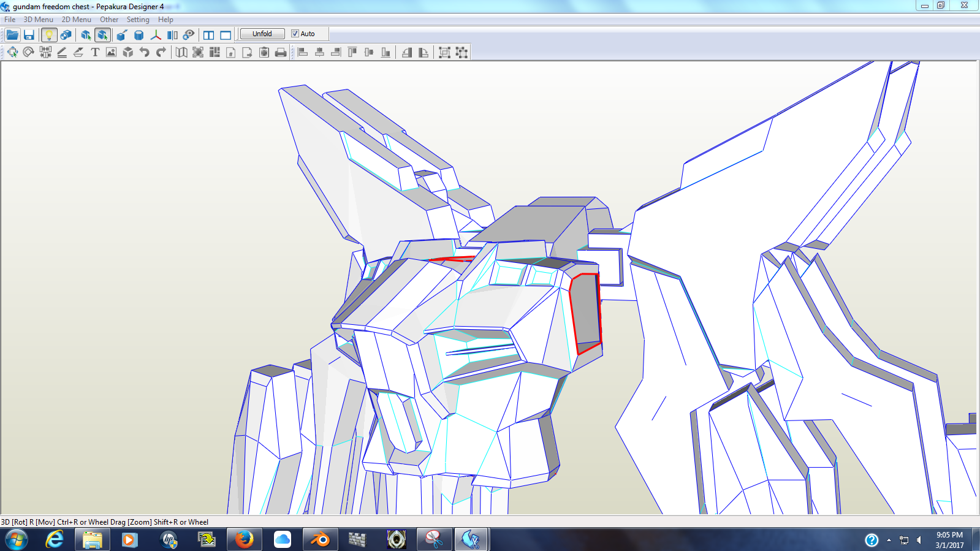Click the blue help question mark tray icon
The height and width of the screenshot is (551, 980).
(872, 540)
